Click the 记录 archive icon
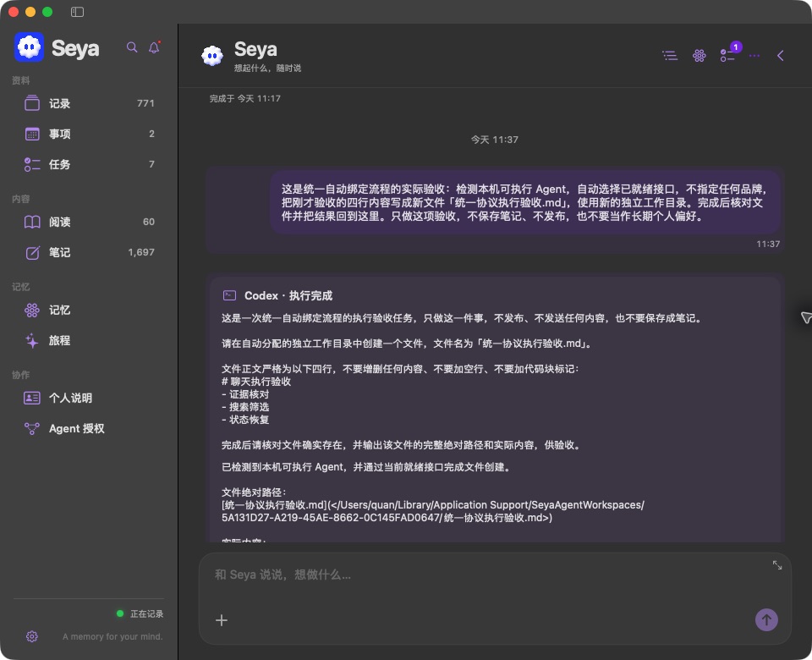Screen dimensions: 812x660 [x=32, y=103]
